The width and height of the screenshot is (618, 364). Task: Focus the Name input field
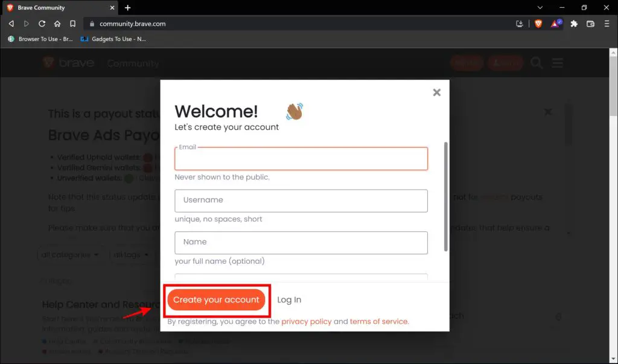coord(301,243)
